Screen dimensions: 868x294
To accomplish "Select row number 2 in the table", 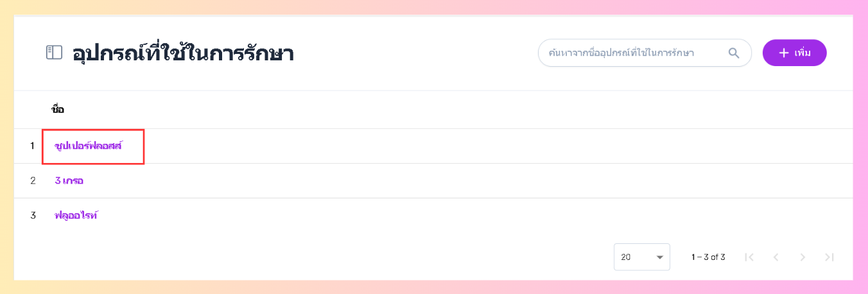I will (x=33, y=181).
